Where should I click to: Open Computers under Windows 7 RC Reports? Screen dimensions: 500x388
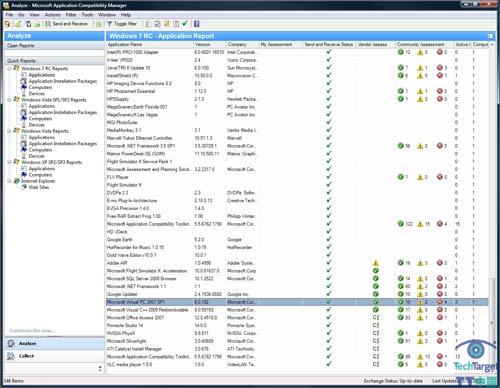pyautogui.click(x=40, y=87)
